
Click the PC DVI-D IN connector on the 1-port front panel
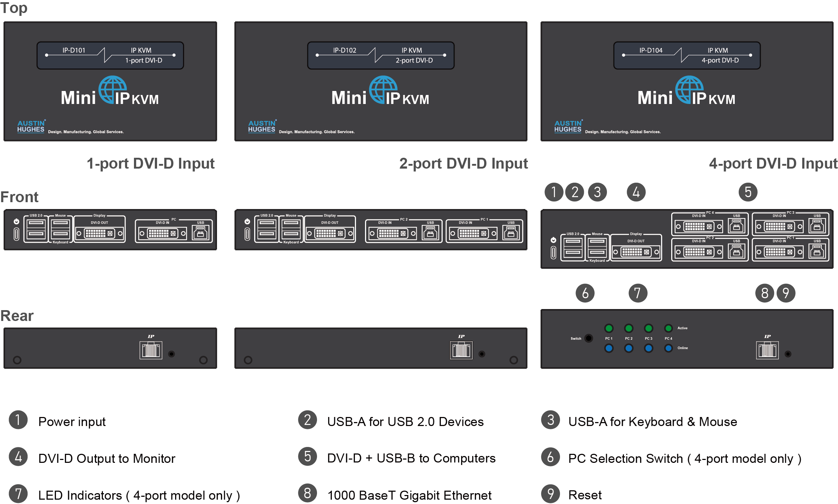pyautogui.click(x=162, y=233)
